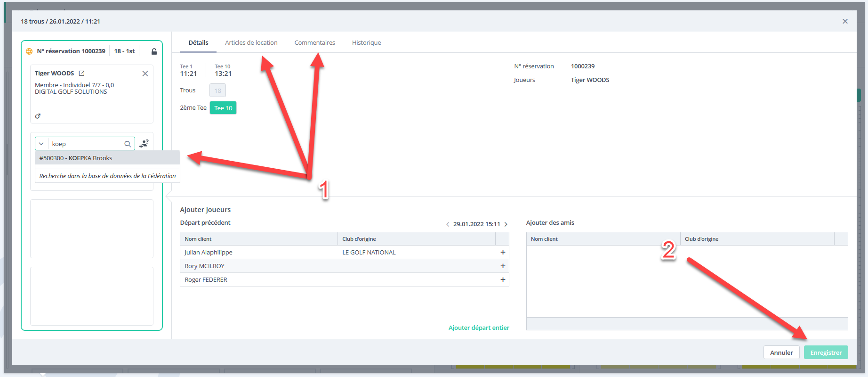
Task: Expand the player search dropdown chevron
Action: 41,144
